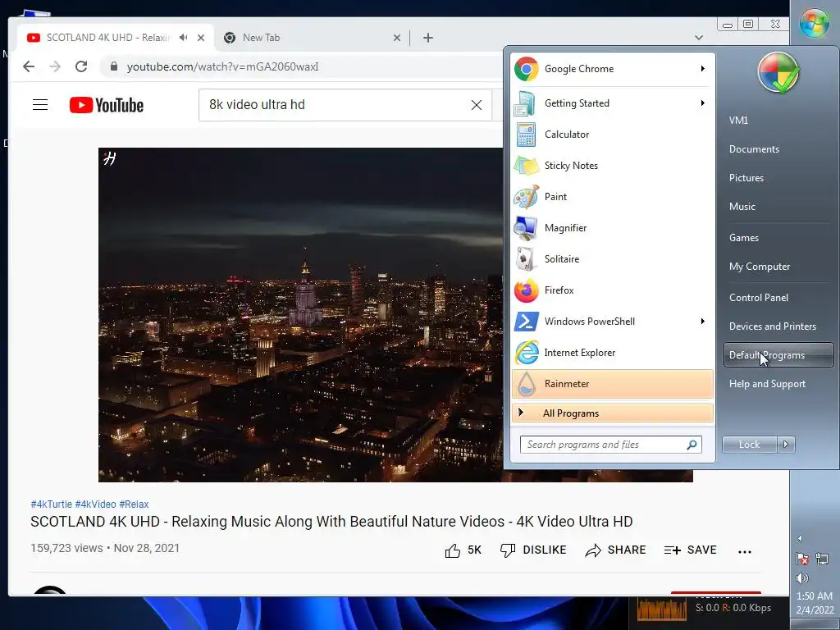The height and width of the screenshot is (630, 840).
Task: Click the video player frame
Action: [x=300, y=315]
